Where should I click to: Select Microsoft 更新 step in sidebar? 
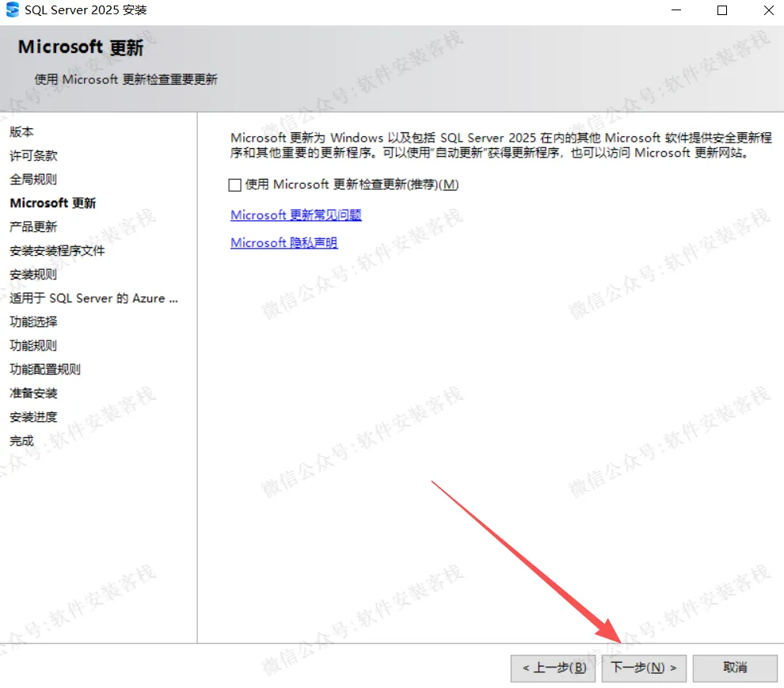pos(53,203)
